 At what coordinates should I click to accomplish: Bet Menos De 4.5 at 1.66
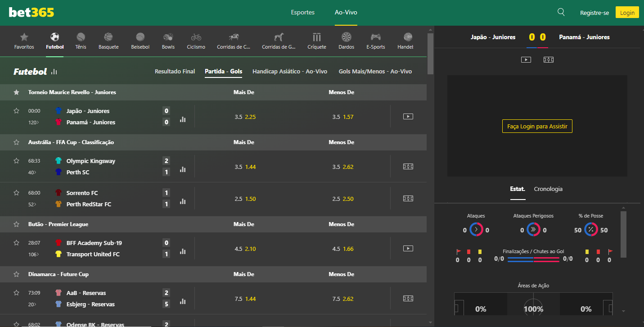click(x=343, y=249)
